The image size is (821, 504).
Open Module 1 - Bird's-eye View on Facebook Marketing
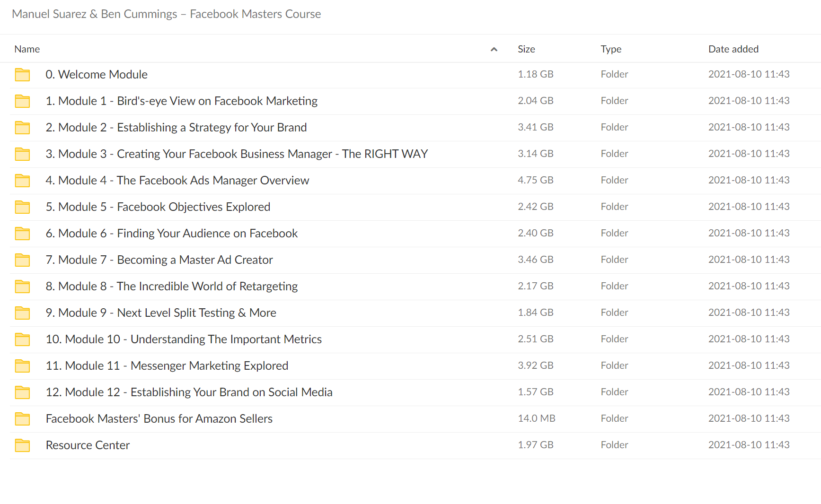(x=181, y=101)
